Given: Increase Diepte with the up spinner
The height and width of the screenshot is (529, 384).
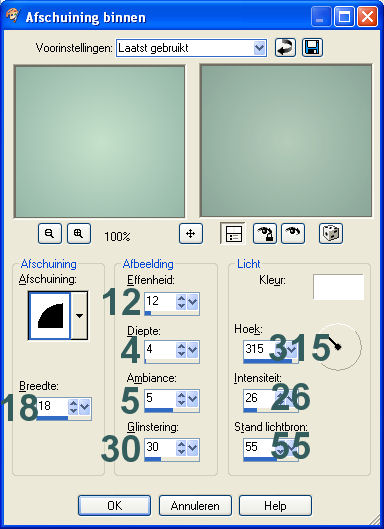Looking at the screenshot, I should coord(181,346).
